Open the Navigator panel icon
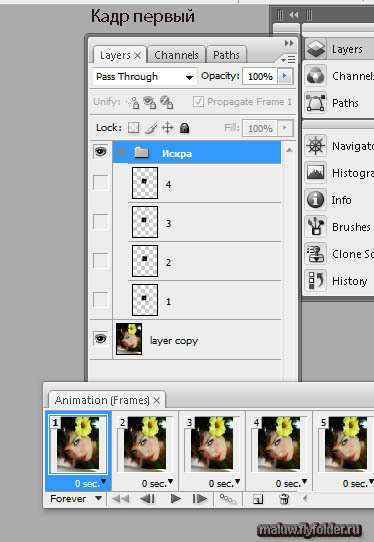The image size is (374, 542). click(316, 146)
